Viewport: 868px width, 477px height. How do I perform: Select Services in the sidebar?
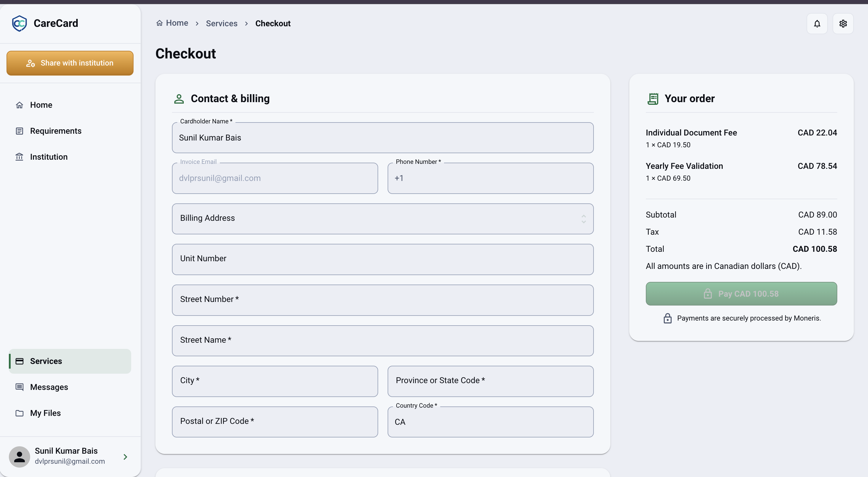pyautogui.click(x=70, y=361)
